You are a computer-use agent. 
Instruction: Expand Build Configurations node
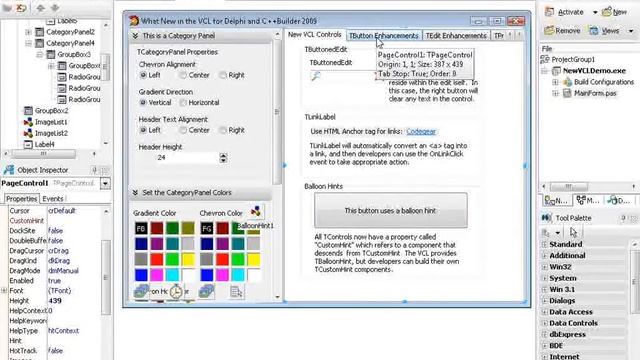pyautogui.click(x=555, y=82)
